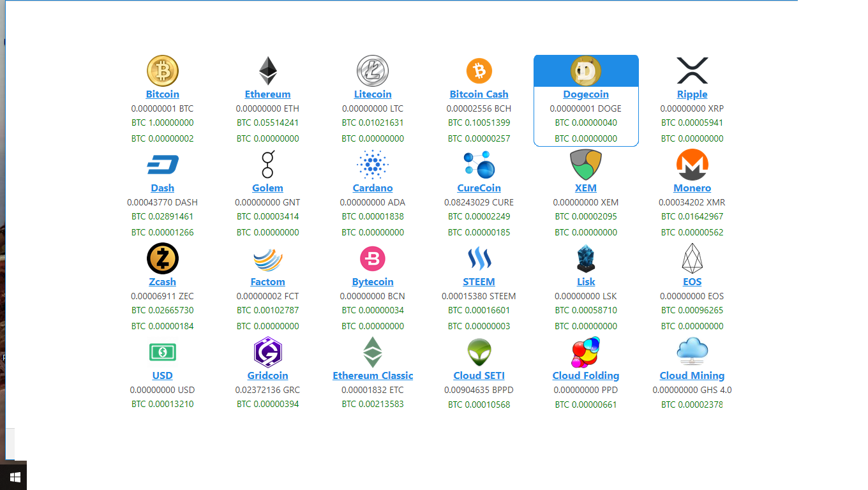
Task: Click the USD green banknote icon
Action: [x=162, y=352]
